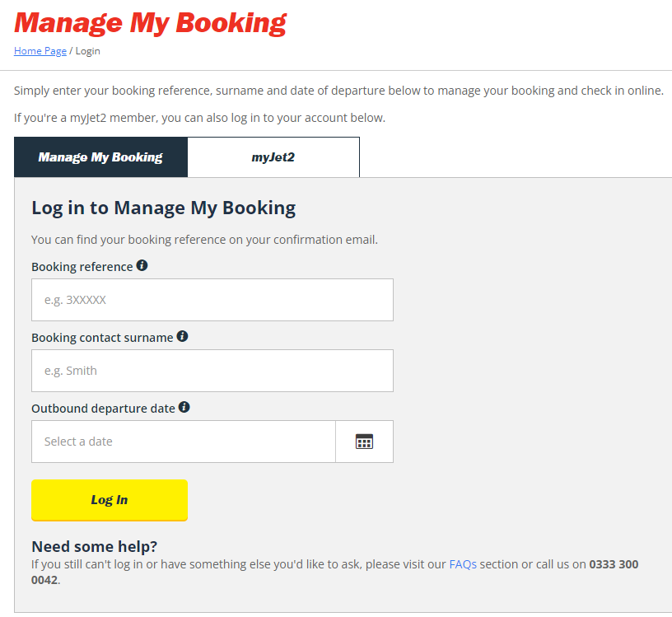Viewport: 672px width, 617px height.
Task: Click the Booking contact surname text box
Action: click(212, 371)
